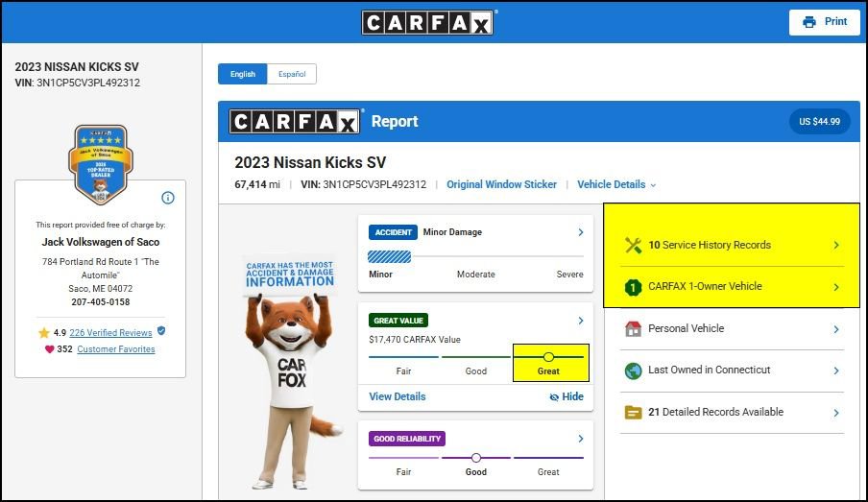Click the Top Rated Dealer badge
The height and width of the screenshot is (502, 868).
(101, 164)
